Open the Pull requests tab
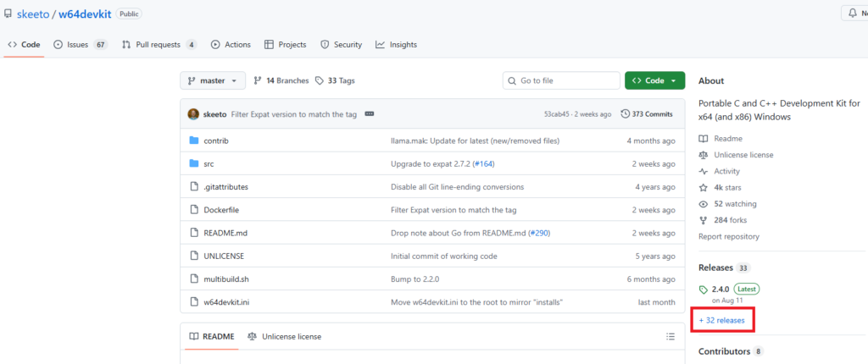 point(159,44)
